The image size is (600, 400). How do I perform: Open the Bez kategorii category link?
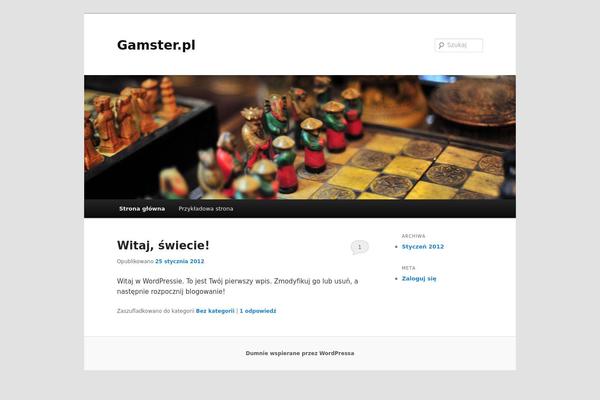point(215,311)
